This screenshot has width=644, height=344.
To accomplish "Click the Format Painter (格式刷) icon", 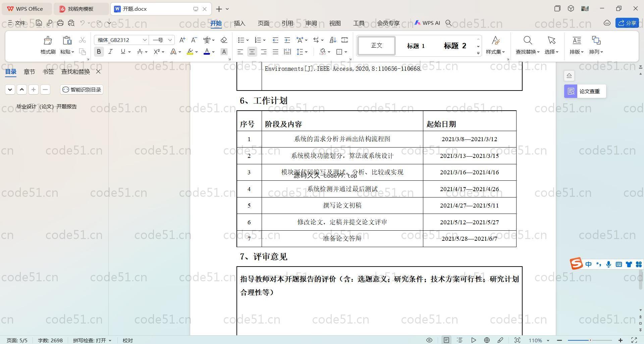I will (48, 41).
